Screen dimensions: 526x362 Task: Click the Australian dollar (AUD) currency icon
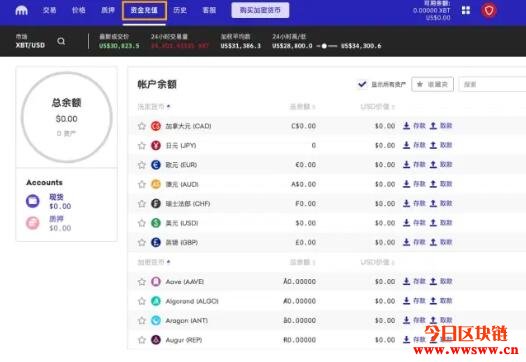click(x=156, y=184)
